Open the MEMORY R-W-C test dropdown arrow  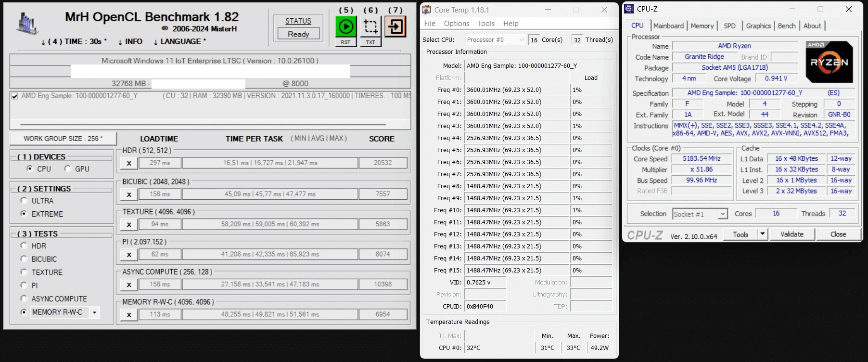(94, 312)
